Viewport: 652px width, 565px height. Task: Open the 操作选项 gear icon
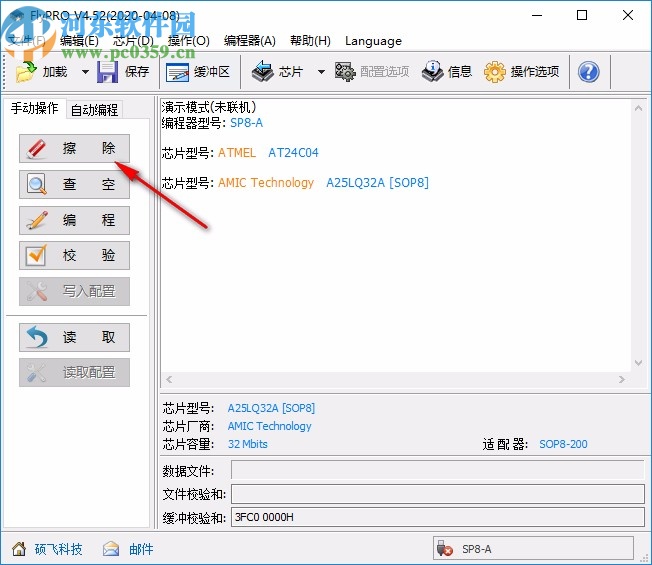[494, 72]
